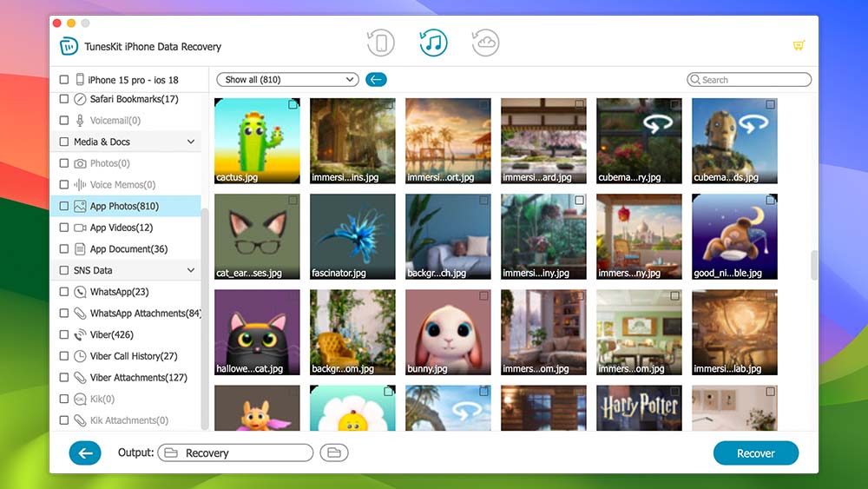Click the TunesKit iPhone Data Recovery title
This screenshot has width=868, height=489.
coord(153,47)
